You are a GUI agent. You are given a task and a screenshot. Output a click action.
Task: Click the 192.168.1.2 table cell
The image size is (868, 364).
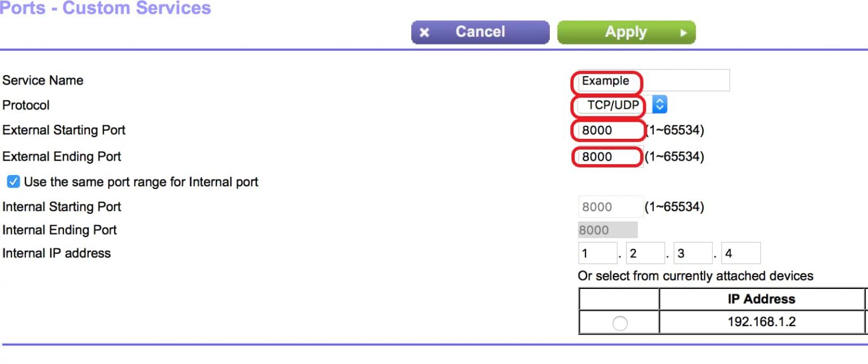(761, 322)
